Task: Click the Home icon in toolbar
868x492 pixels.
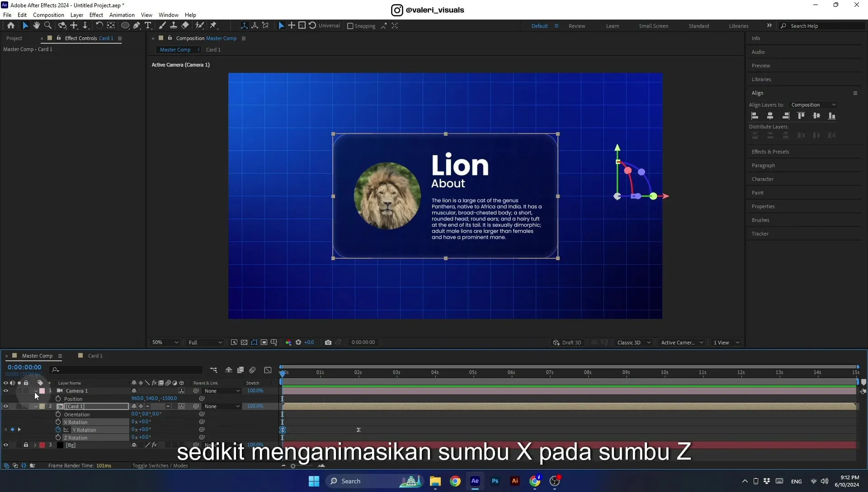Action: (x=11, y=26)
